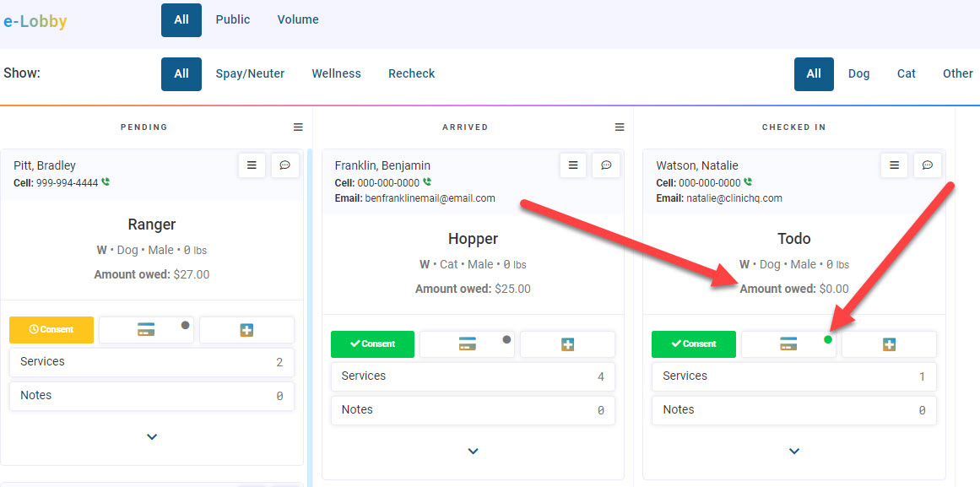This screenshot has height=487, width=980.
Task: Click phone icon next to Bradley Pitt's cell
Action: click(106, 182)
